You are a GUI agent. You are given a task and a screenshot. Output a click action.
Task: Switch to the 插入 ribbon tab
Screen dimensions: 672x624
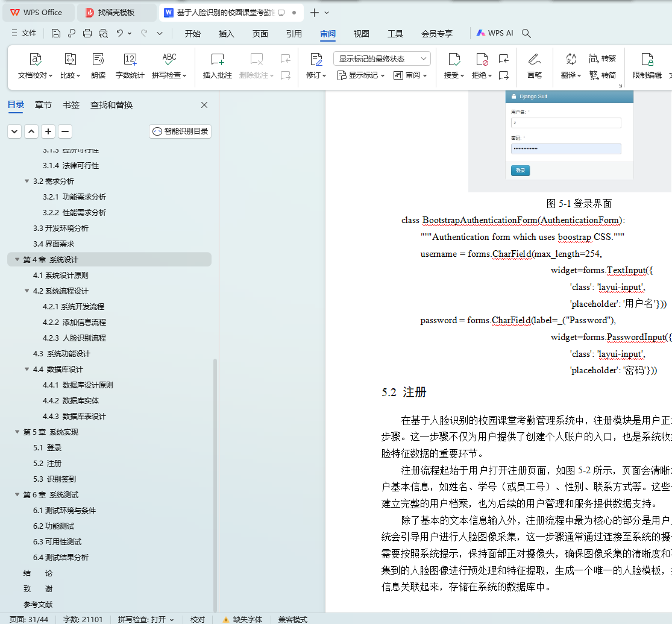point(226,33)
